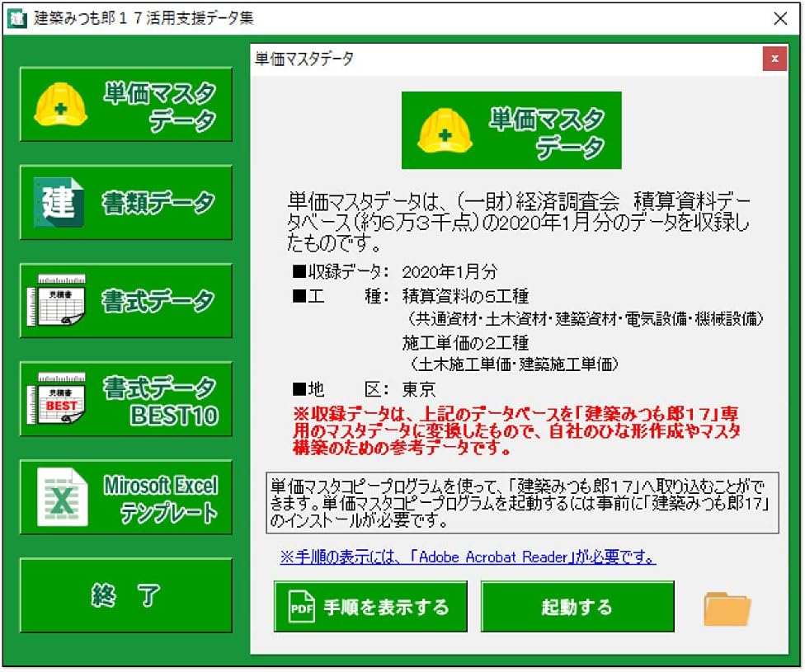Open the 書式データ section

(125, 301)
